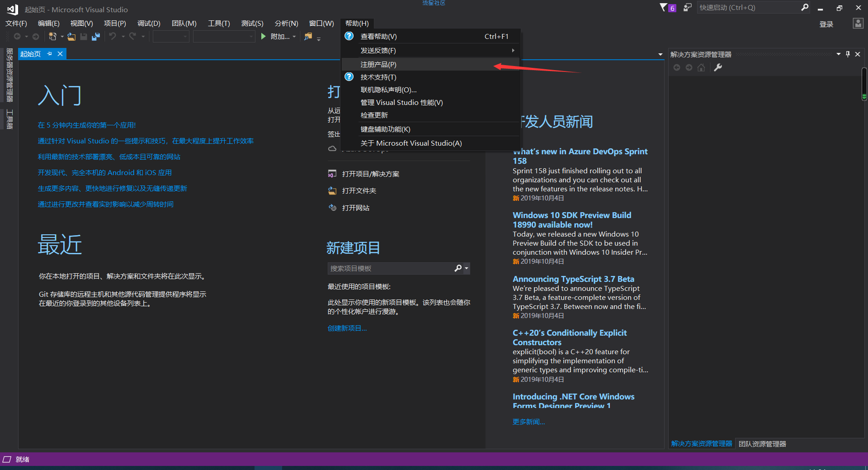Select 注册产品(P) from Help menu

coord(431,65)
